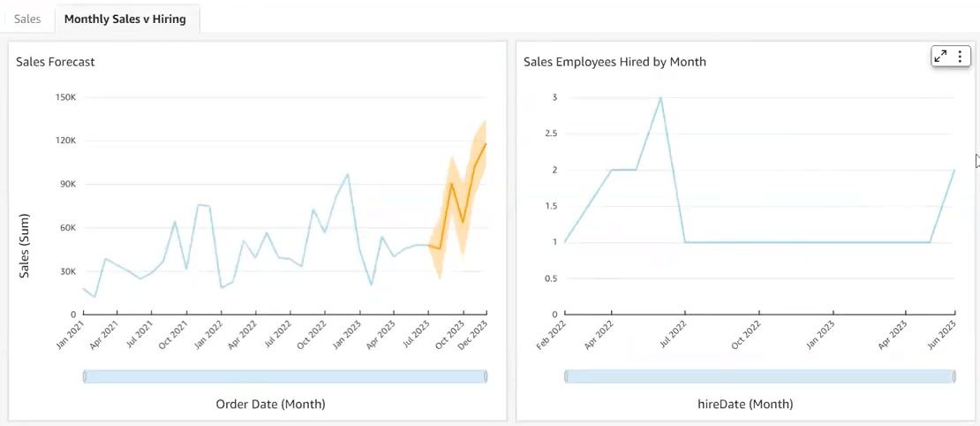Click the hireDate (Month) axis label
The width and height of the screenshot is (980, 426).
click(745, 404)
